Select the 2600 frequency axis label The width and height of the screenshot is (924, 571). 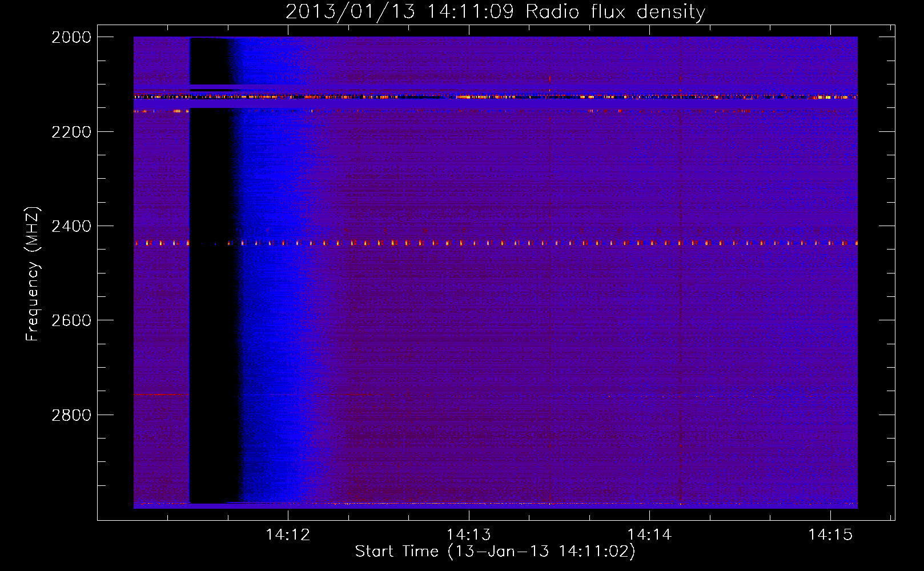click(71, 321)
